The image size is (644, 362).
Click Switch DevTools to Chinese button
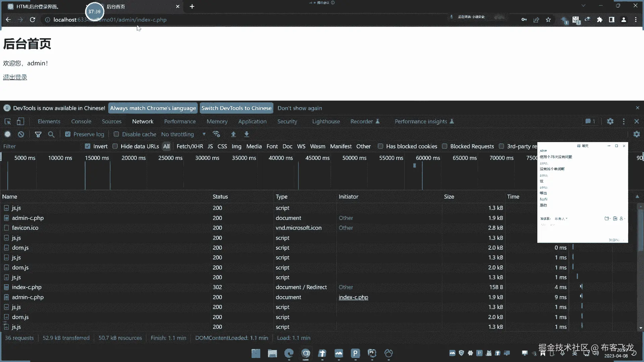(x=236, y=108)
